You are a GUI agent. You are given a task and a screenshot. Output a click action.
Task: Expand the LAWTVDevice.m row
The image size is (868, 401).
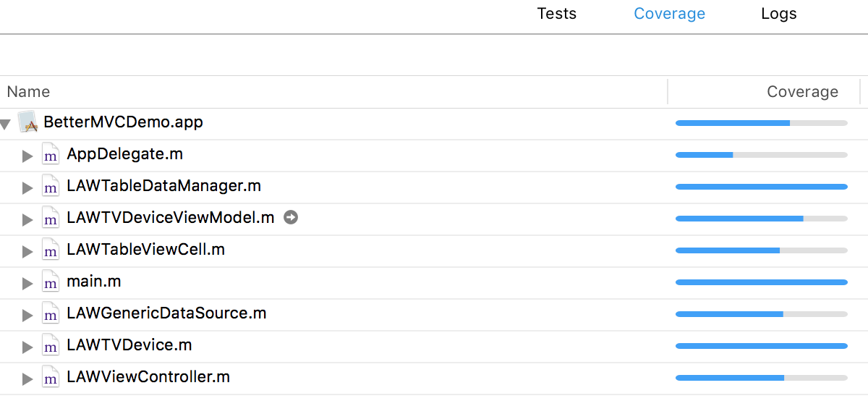(27, 347)
